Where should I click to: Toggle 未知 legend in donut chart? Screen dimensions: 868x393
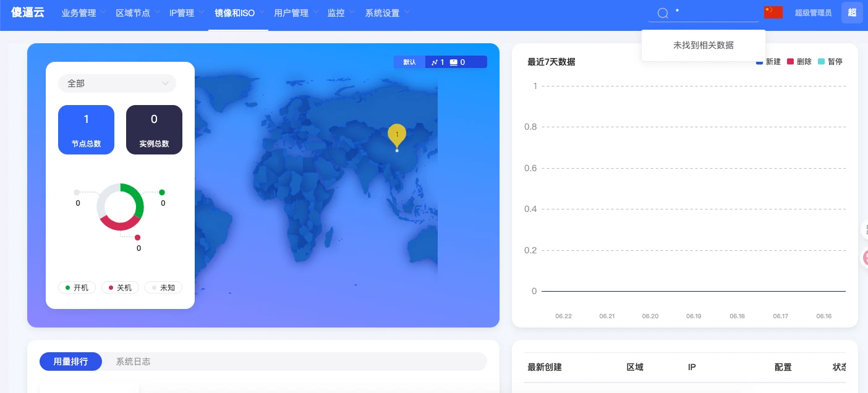[163, 288]
